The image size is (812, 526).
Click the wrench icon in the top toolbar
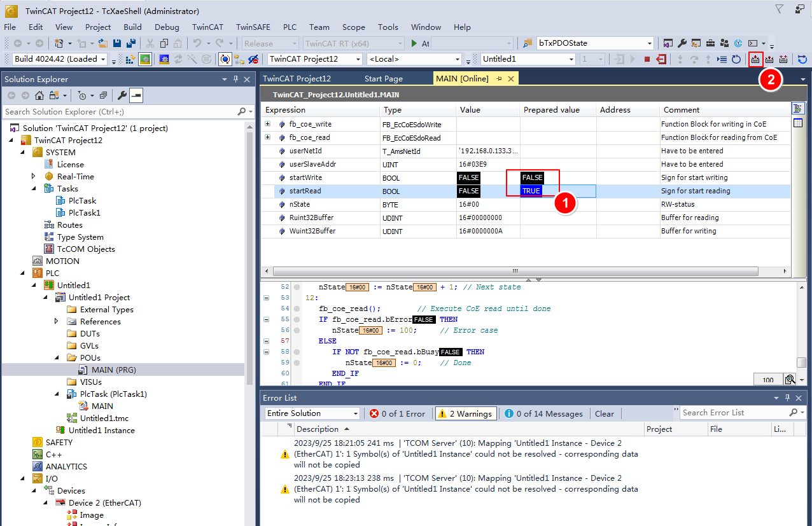pyautogui.click(x=682, y=44)
